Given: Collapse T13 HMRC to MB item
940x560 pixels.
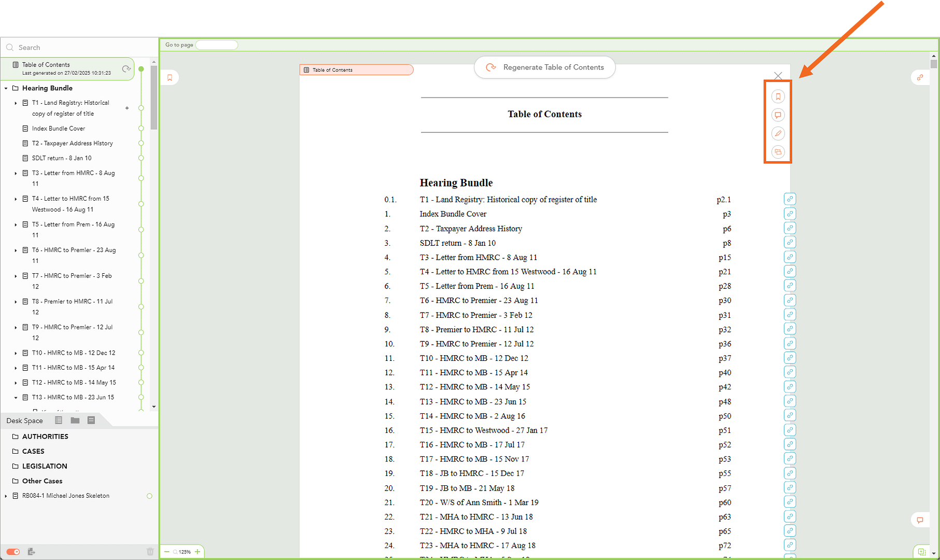Looking at the screenshot, I should pyautogui.click(x=16, y=398).
